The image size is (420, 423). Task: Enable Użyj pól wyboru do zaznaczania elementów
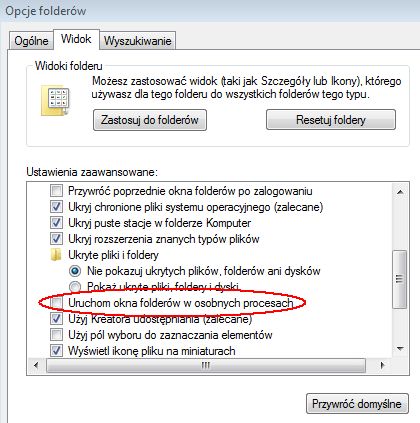(x=56, y=335)
